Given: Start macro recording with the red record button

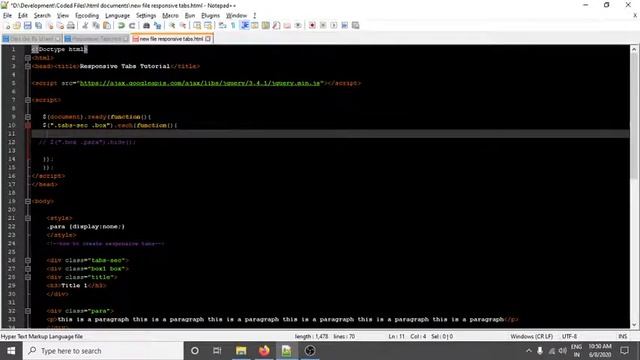Looking at the screenshot, I should tap(312, 26).
